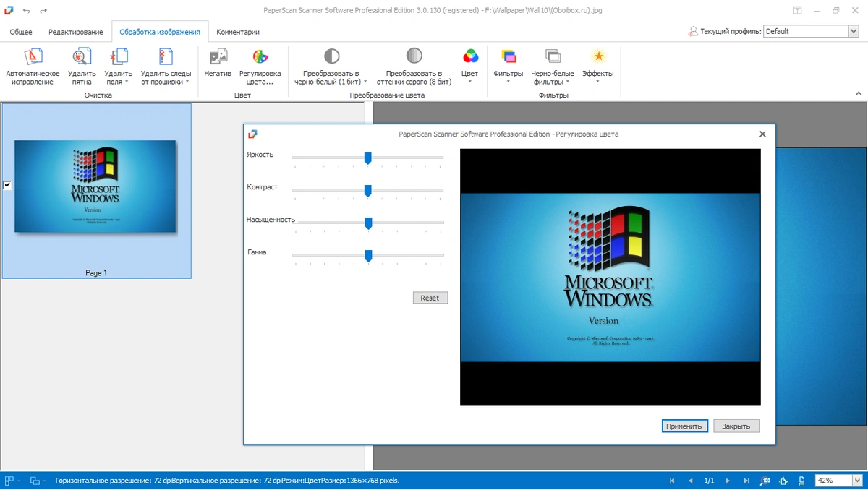Screen dimensions: 868x490
Task: Click the Контраст slider handle
Action: (368, 191)
